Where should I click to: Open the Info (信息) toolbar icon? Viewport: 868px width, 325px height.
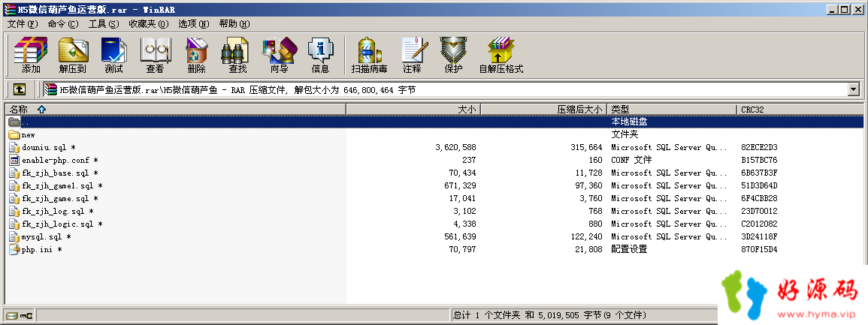320,56
